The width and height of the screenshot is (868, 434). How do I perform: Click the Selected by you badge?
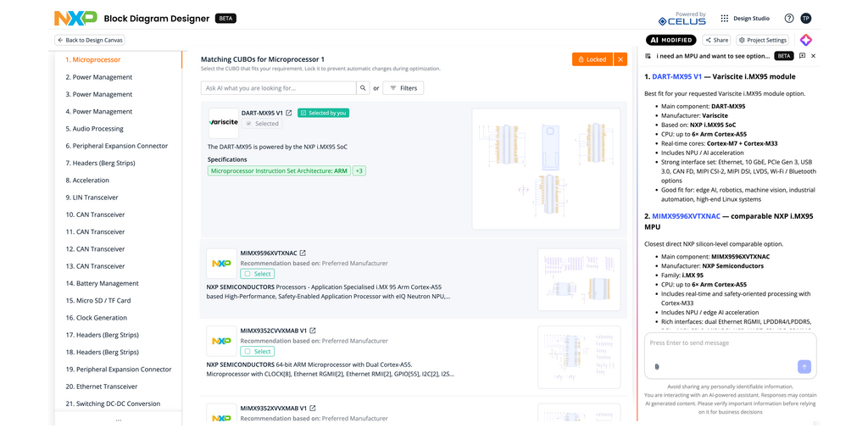tap(323, 113)
